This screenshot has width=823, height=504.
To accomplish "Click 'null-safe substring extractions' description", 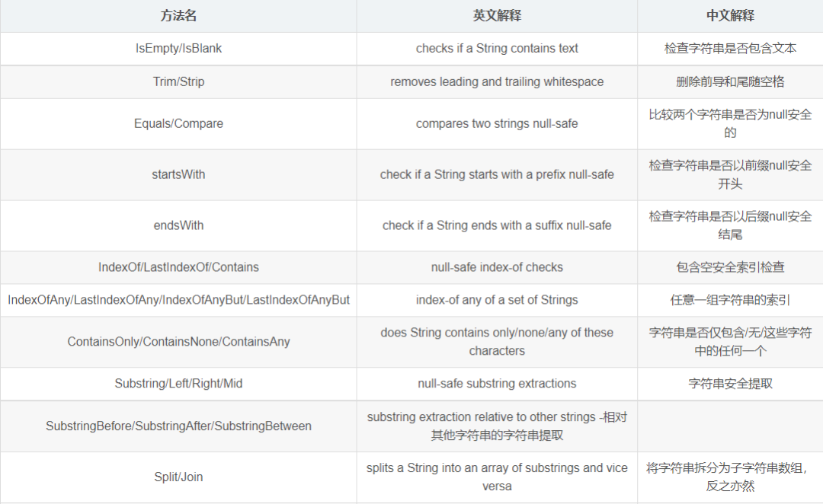I will (x=497, y=384).
